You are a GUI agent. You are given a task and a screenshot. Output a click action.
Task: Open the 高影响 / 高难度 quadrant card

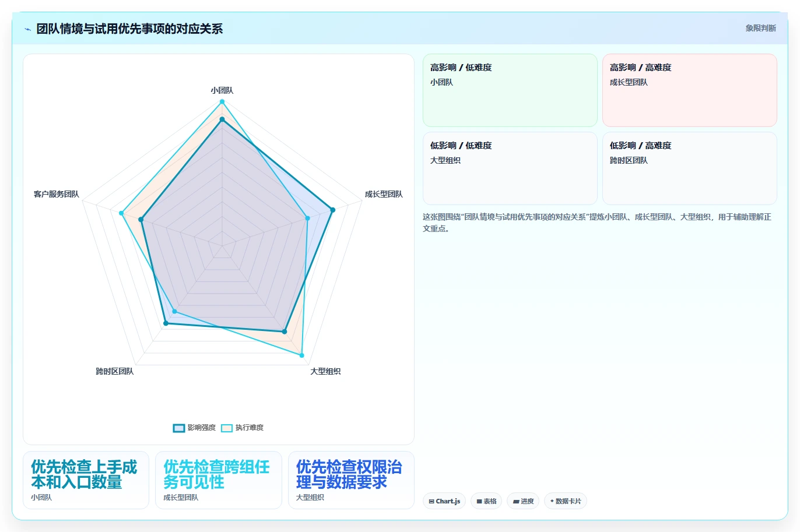(x=690, y=90)
